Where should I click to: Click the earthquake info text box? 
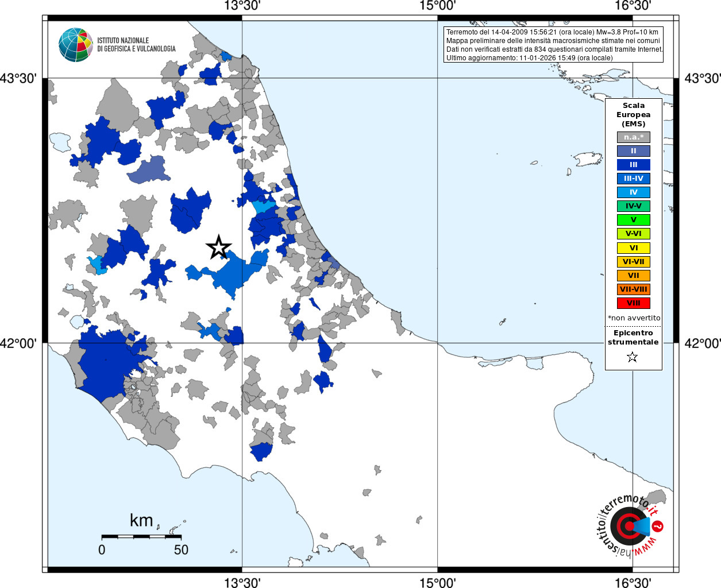[x=554, y=45]
